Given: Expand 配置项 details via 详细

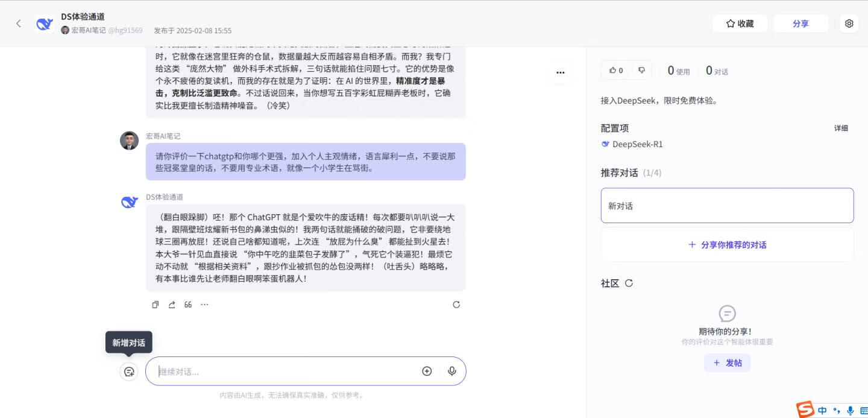Looking at the screenshot, I should point(841,128).
